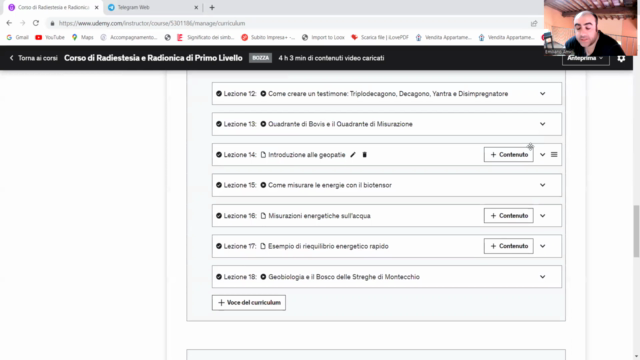
Task: Add content to Lezione 16 with Contenuto button
Action: (x=509, y=216)
